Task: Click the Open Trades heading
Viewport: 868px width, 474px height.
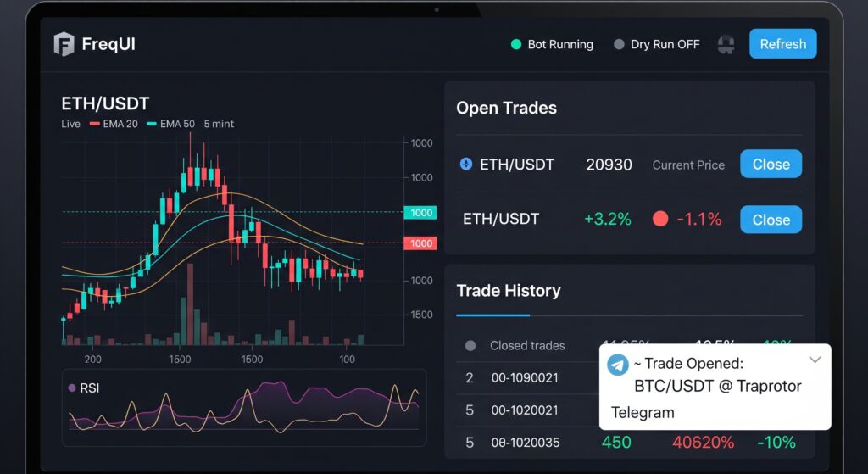Action: click(x=507, y=108)
